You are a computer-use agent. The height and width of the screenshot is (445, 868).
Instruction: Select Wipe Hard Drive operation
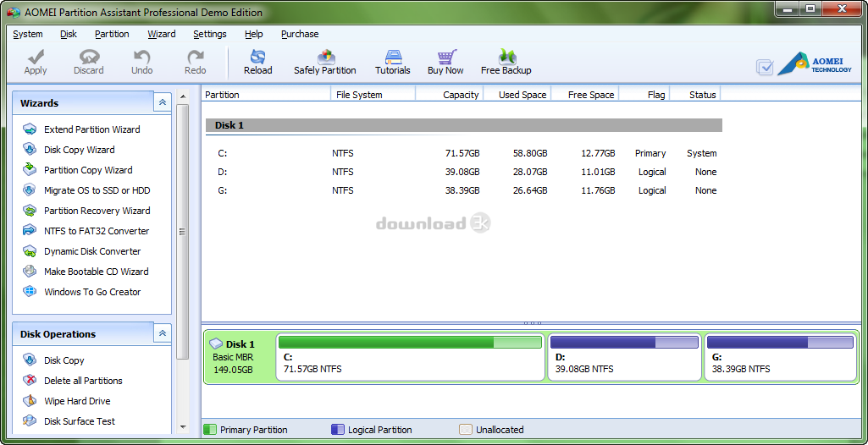click(x=77, y=401)
